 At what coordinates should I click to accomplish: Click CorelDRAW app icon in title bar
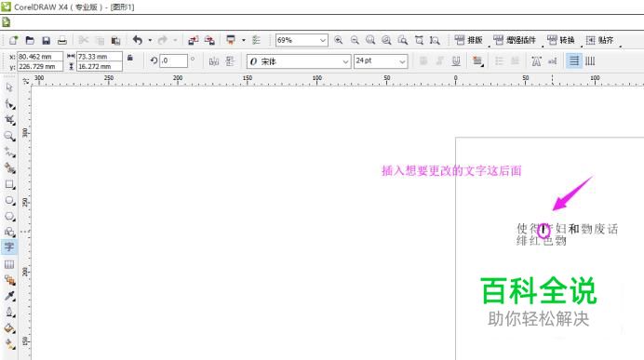click(6, 7)
